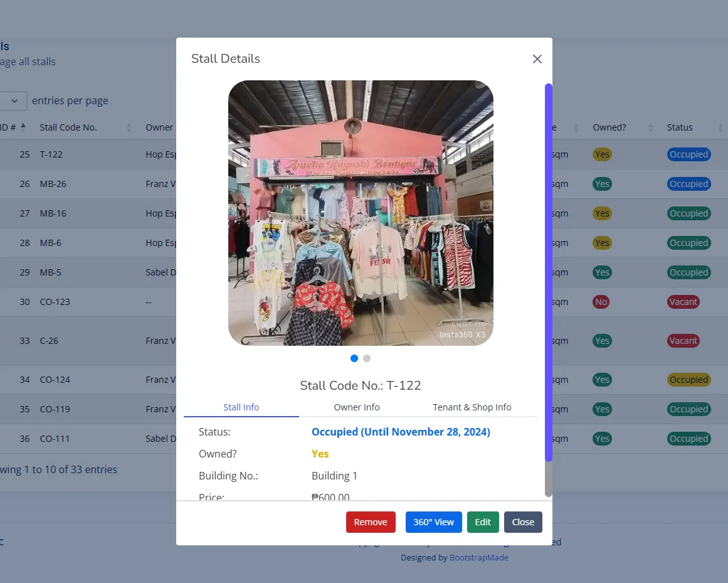Click stall code MB-16 cell
Image resolution: width=728 pixels, height=583 pixels.
[53, 213]
